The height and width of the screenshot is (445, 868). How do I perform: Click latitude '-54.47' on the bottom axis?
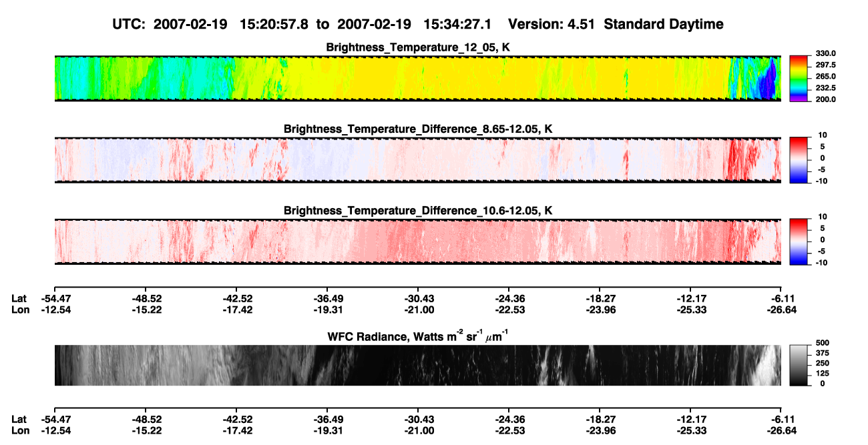pyautogui.click(x=55, y=420)
